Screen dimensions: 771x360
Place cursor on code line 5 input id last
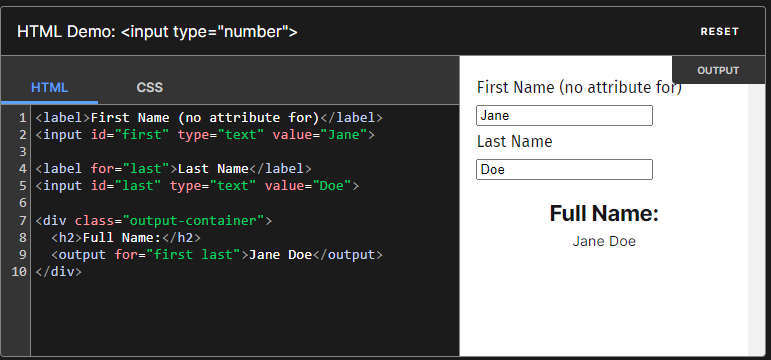pos(197,186)
